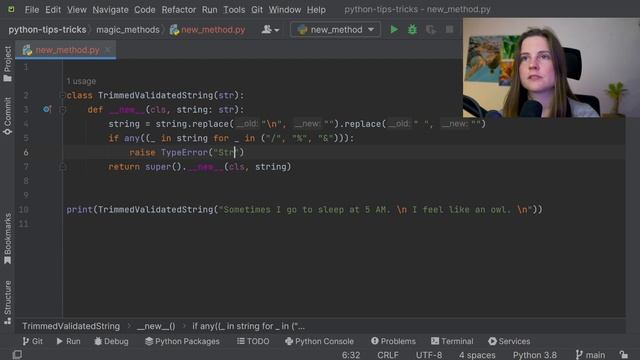
Task: Open the File menu
Action: 31,9
